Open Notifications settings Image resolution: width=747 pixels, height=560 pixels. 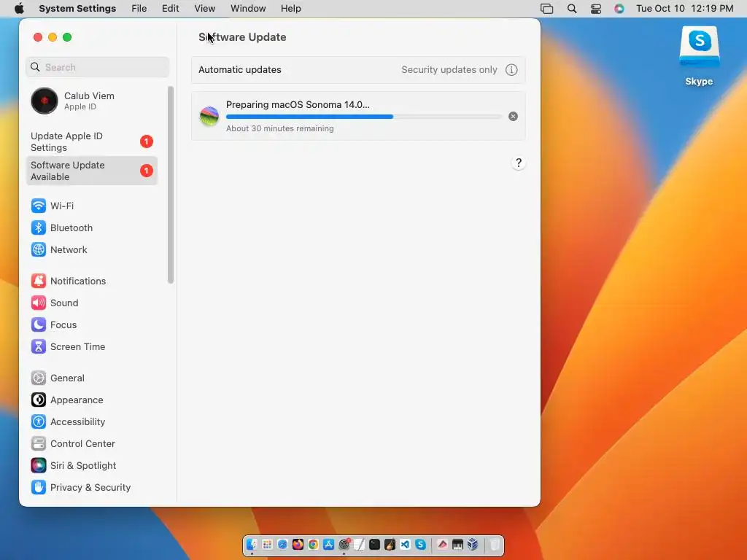click(69, 281)
